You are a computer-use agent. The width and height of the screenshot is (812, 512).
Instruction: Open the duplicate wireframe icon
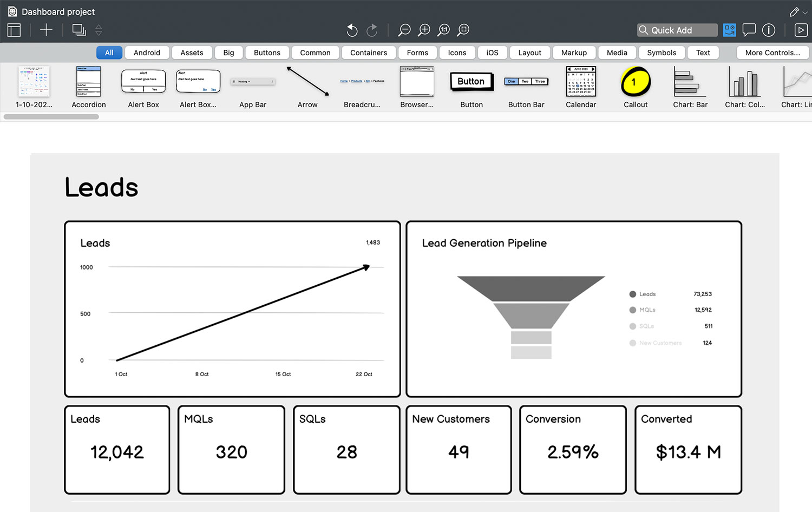78,30
